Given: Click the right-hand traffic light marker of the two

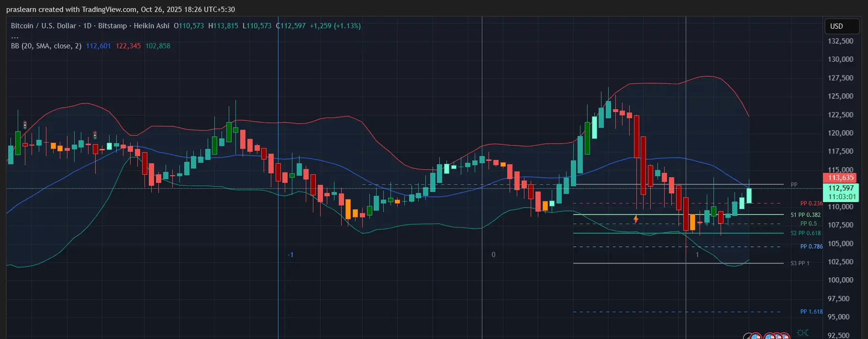Looking at the screenshot, I should pyautogui.click(x=95, y=135).
